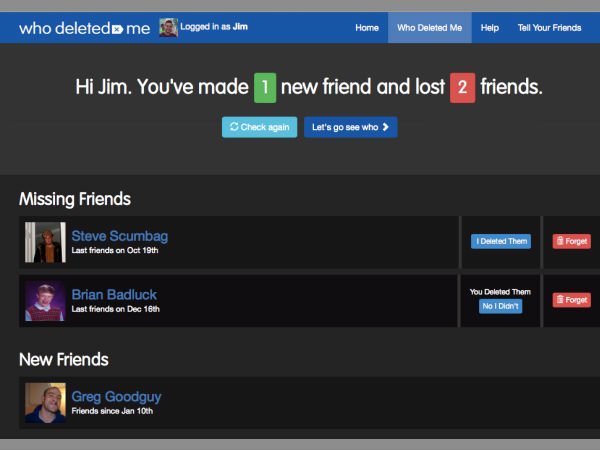The width and height of the screenshot is (600, 450).
Task: Open Steve Scumbag's profile link
Action: point(119,236)
